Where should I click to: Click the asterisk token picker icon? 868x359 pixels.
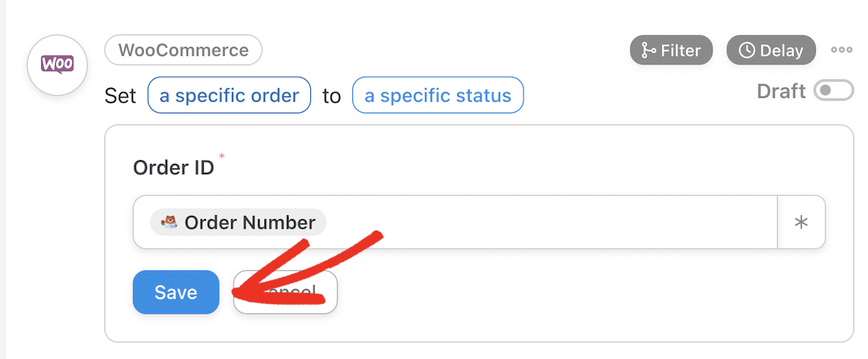[x=801, y=222]
